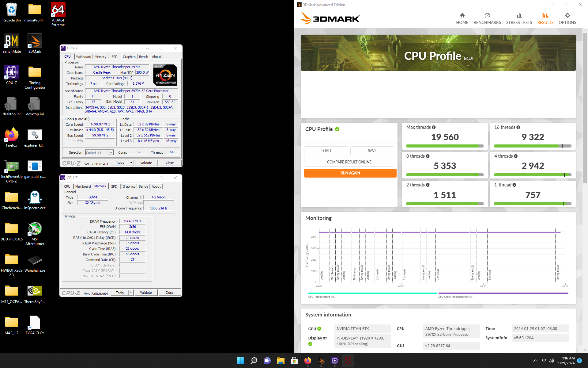Click 2 threads score progress bar
The height and width of the screenshot is (368, 588).
click(x=445, y=204)
